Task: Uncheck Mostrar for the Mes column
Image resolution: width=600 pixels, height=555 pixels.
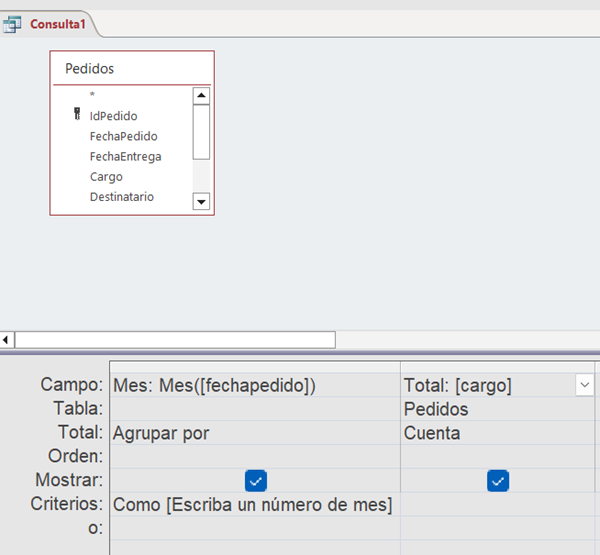Action: [255, 481]
